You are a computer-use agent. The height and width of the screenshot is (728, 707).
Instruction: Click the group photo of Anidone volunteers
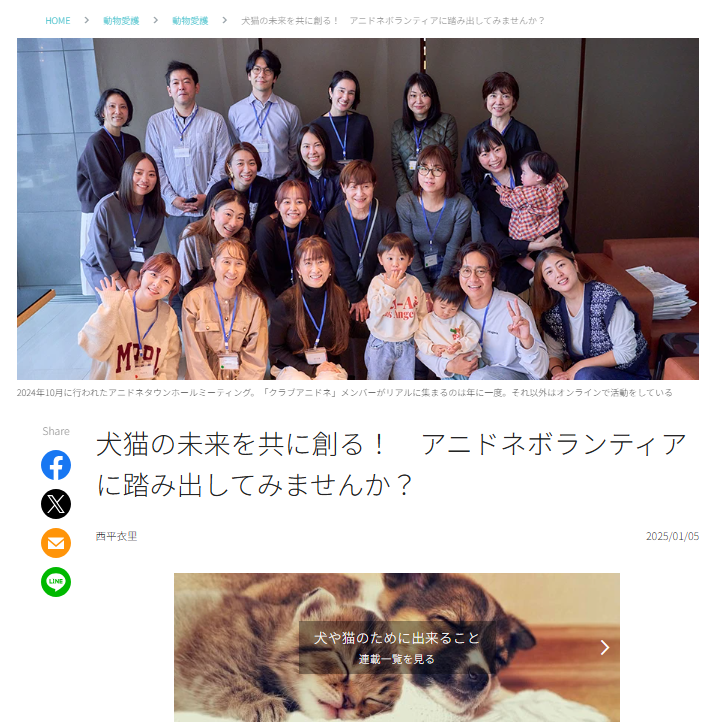click(x=357, y=209)
